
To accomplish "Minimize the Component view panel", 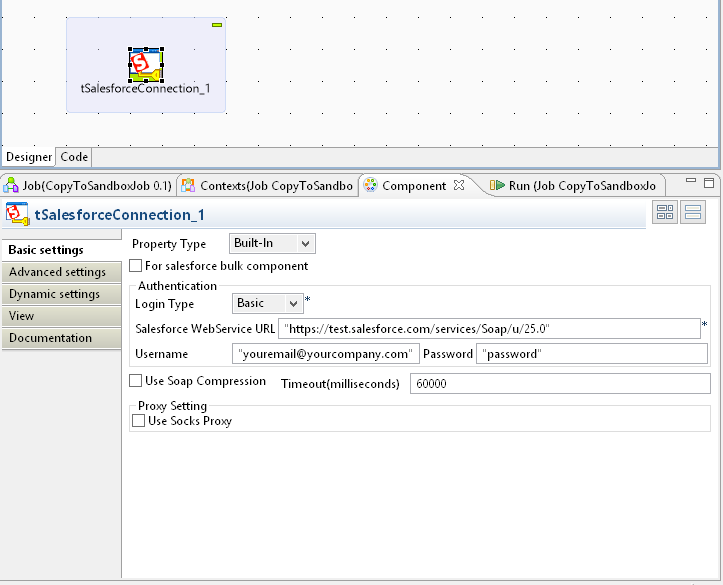I will [x=691, y=181].
